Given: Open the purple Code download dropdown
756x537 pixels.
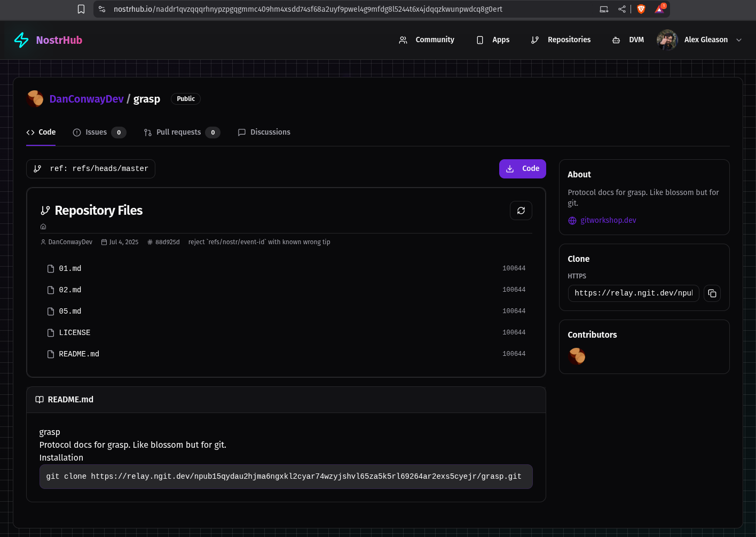Looking at the screenshot, I should point(522,169).
